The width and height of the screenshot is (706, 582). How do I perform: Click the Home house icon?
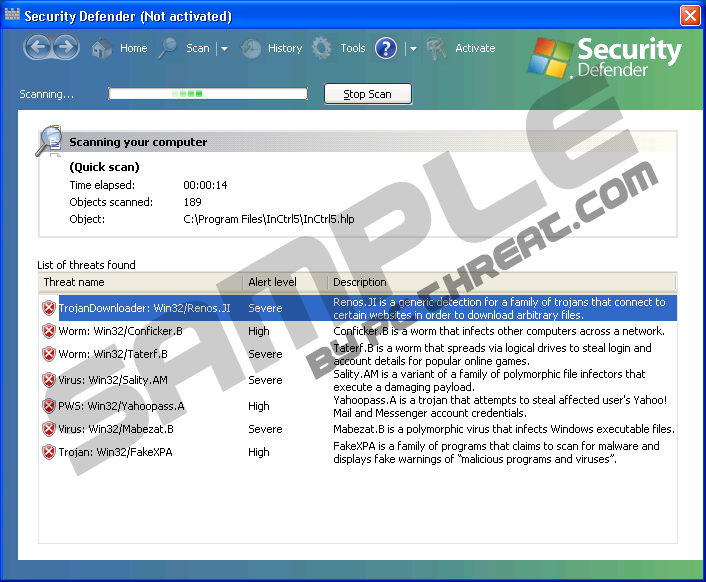102,48
